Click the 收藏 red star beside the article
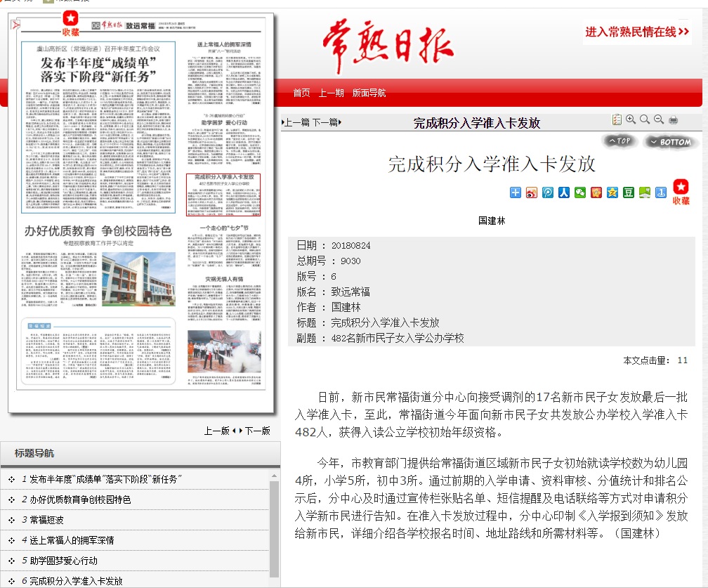 point(681,192)
